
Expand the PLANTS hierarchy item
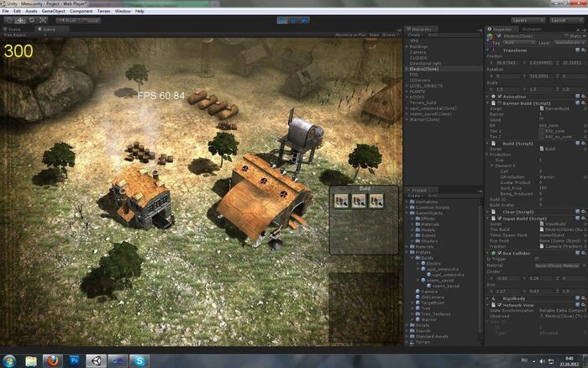click(407, 92)
